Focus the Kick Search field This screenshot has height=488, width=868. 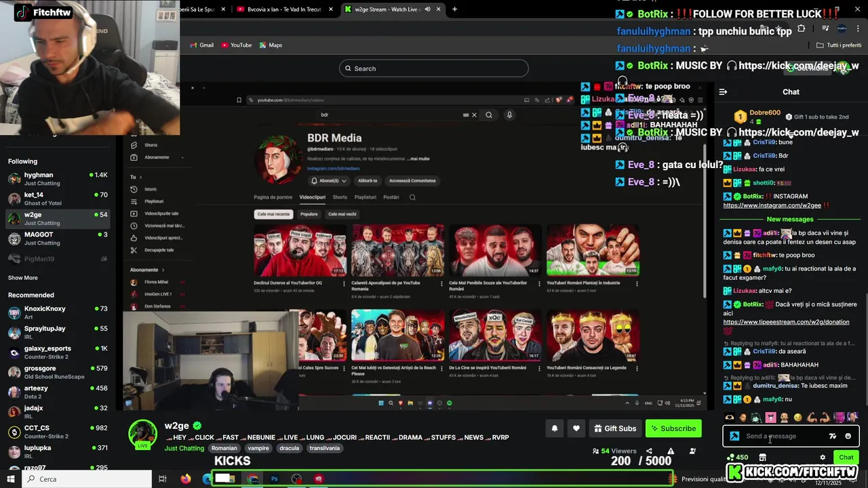[434, 68]
